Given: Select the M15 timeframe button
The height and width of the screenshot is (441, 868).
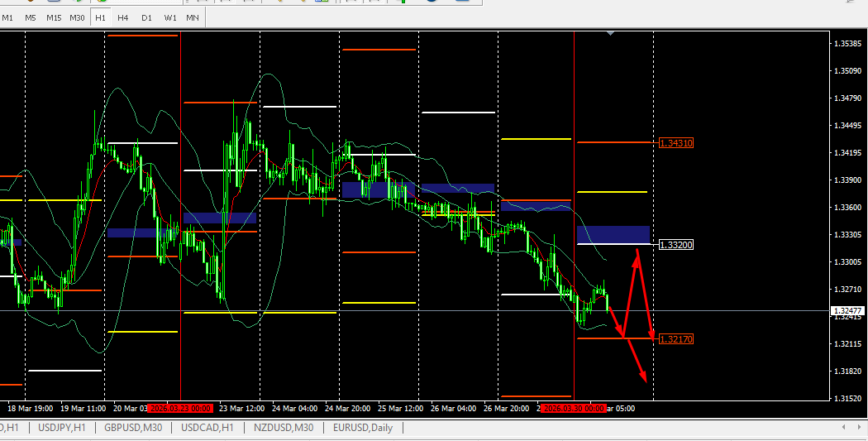Looking at the screenshot, I should pos(54,17).
